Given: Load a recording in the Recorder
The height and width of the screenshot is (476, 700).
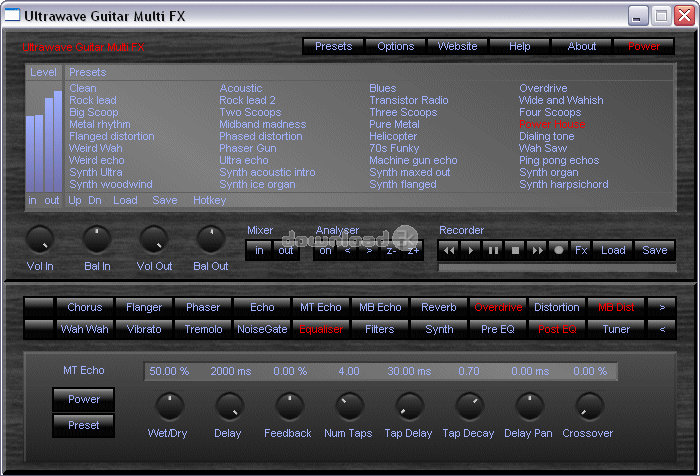Looking at the screenshot, I should click(x=613, y=251).
